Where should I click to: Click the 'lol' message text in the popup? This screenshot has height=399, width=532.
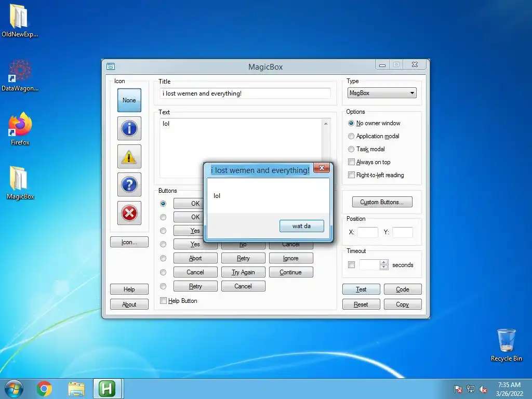pos(217,196)
